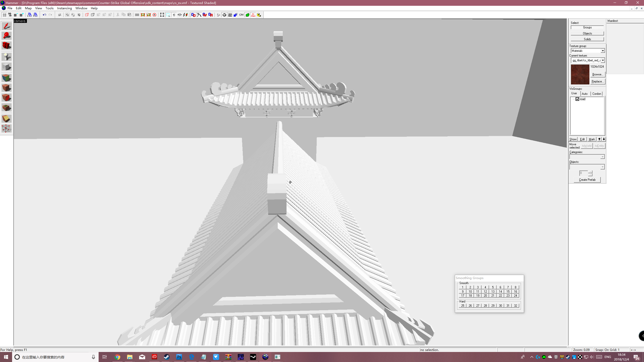The image size is (644, 362).
Task: Activate the Clipping tool
Action: click(x=7, y=119)
